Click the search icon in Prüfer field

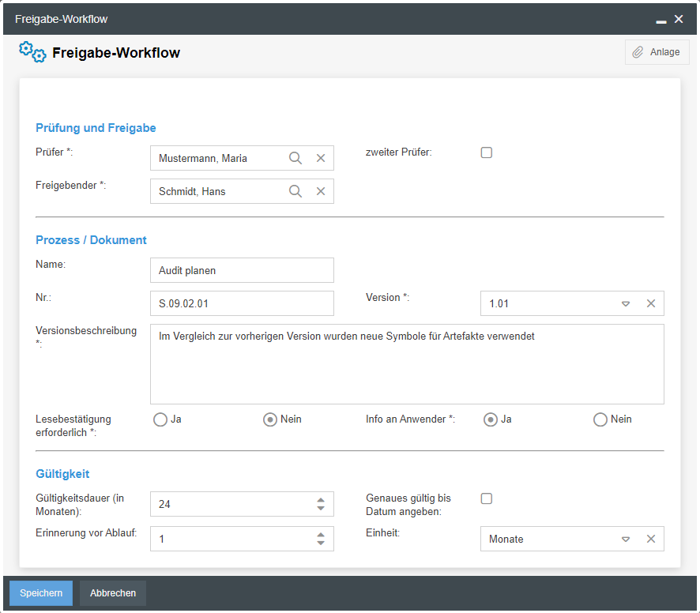coord(295,158)
